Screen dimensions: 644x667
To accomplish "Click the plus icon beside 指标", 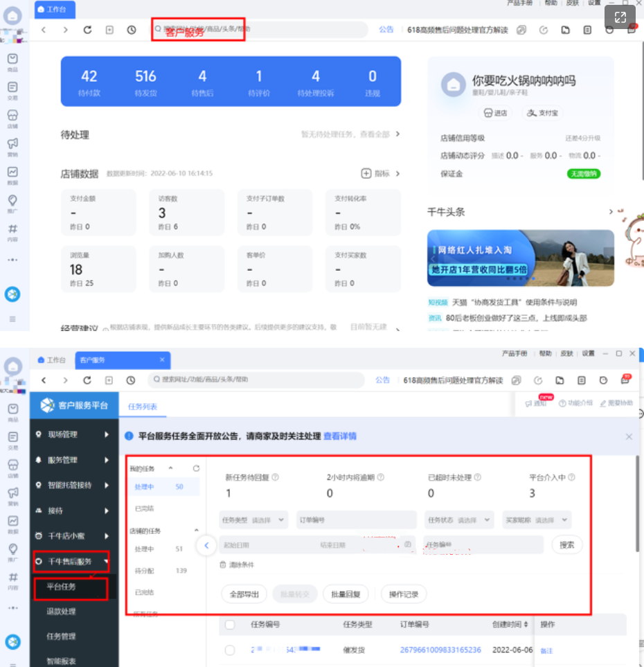I will [366, 173].
